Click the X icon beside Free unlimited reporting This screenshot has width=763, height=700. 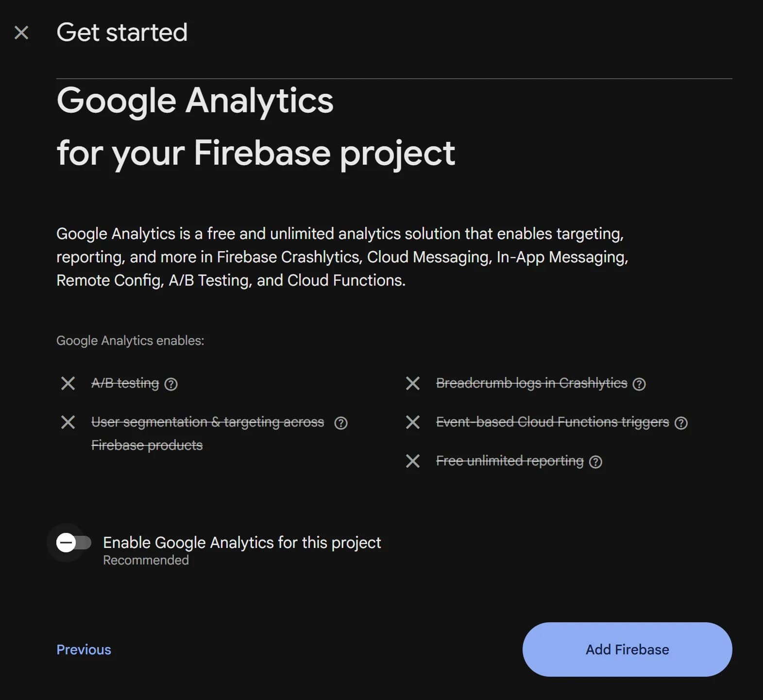tap(413, 461)
